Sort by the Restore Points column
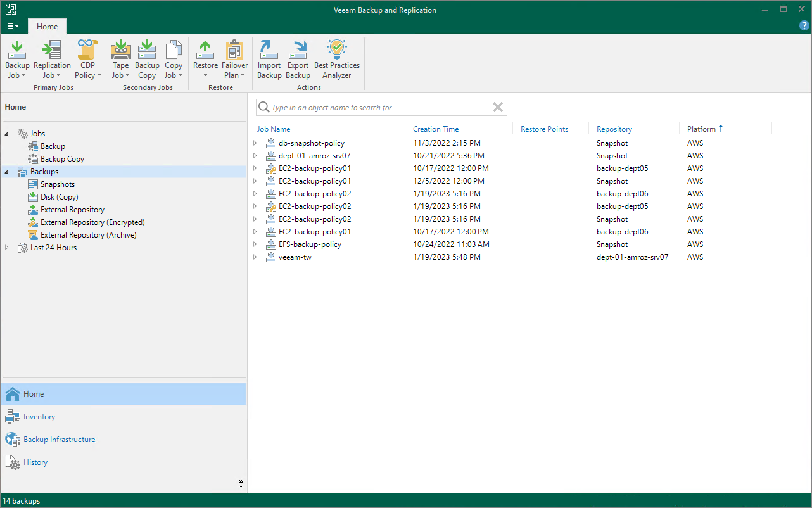Viewport: 812px width, 508px height. point(544,129)
